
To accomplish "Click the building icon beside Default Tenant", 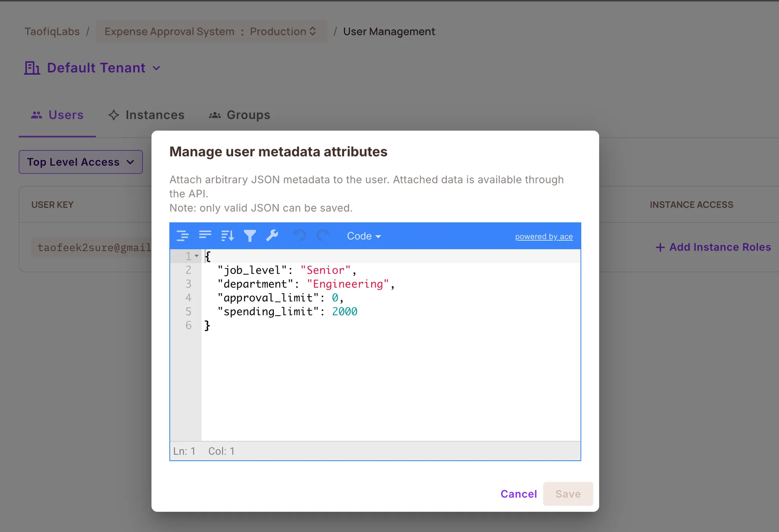I will click(x=32, y=68).
